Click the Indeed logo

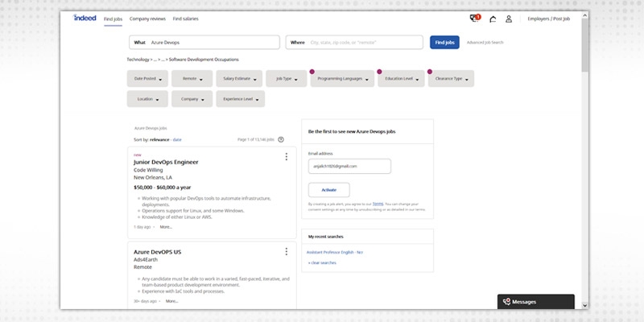click(x=85, y=18)
